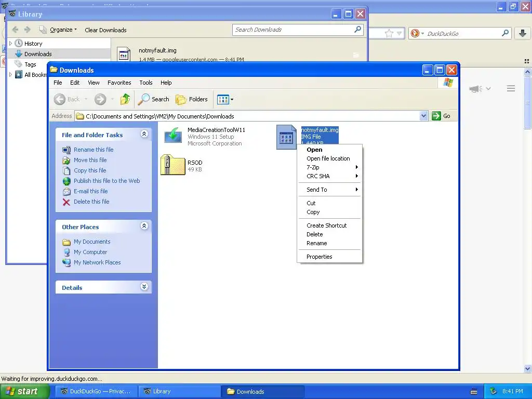Select the RSOD zip folder icon
The width and height of the screenshot is (532, 399).
[x=172, y=165]
